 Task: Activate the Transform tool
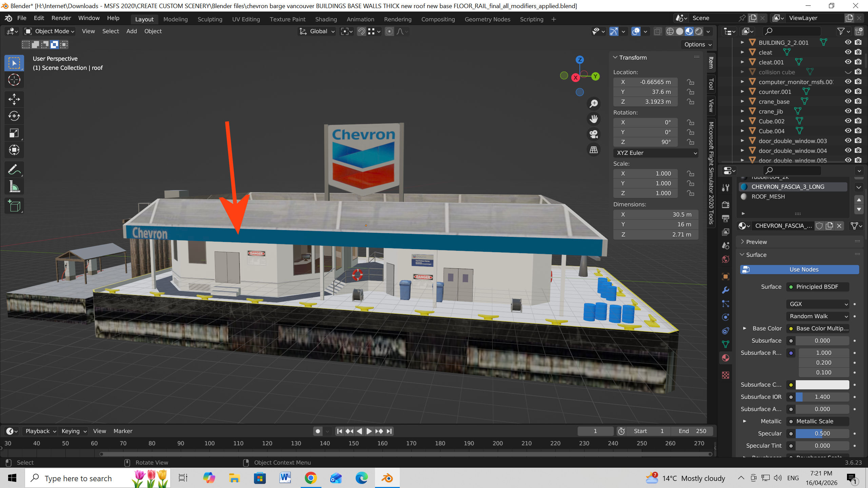point(14,150)
